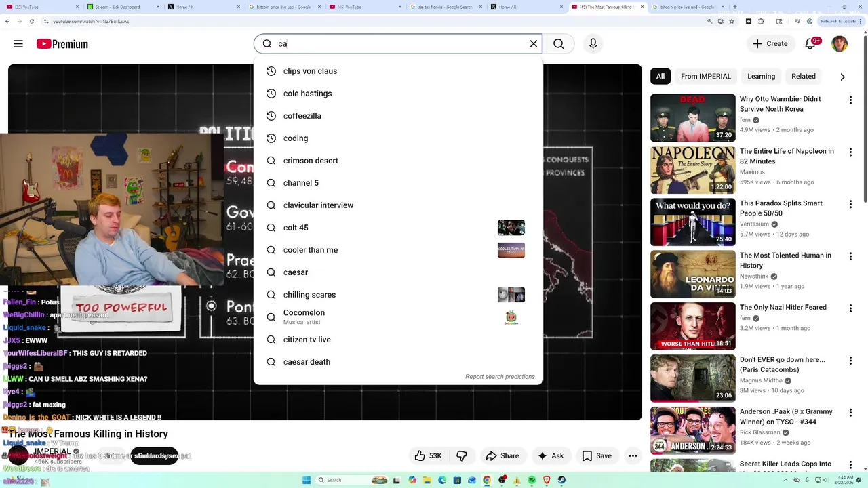This screenshot has height=488, width=868.
Task: Click 'Report search predictions' link
Action: tap(500, 377)
